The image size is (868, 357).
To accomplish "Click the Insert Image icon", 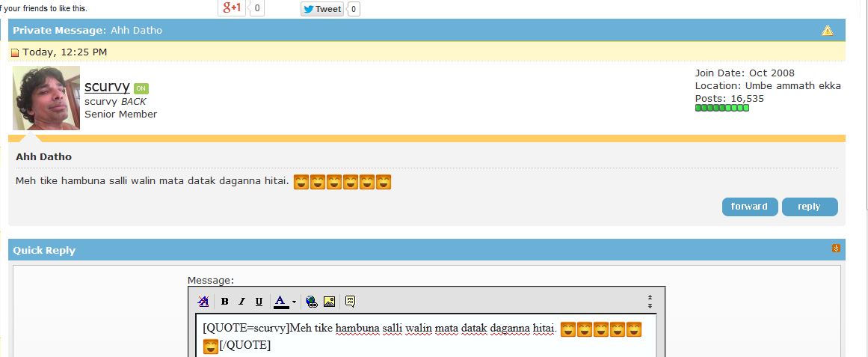I will pyautogui.click(x=329, y=302).
